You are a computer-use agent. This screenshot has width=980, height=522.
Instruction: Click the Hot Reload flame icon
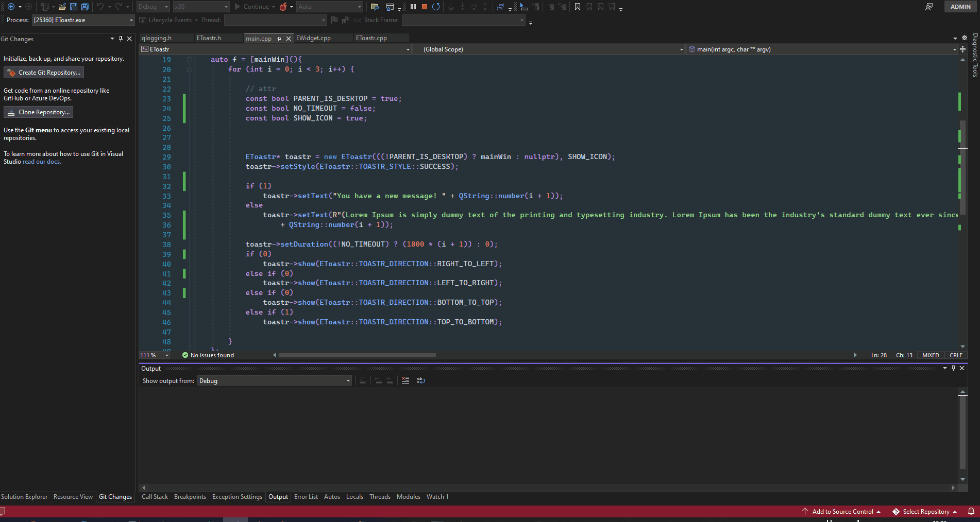283,7
